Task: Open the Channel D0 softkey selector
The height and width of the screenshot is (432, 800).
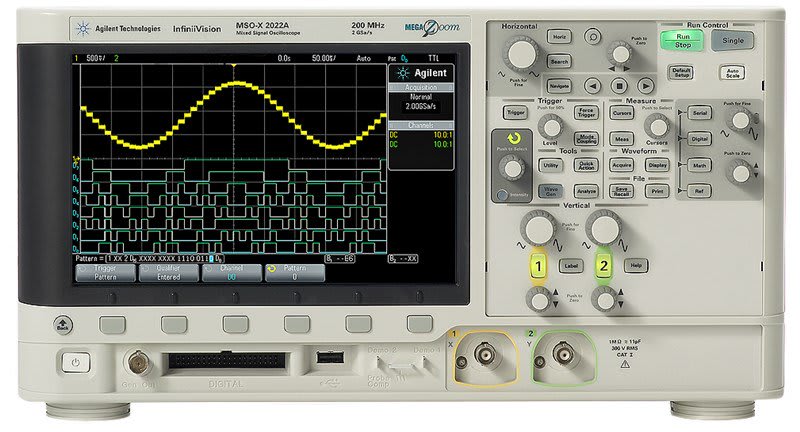Action: [x=232, y=273]
